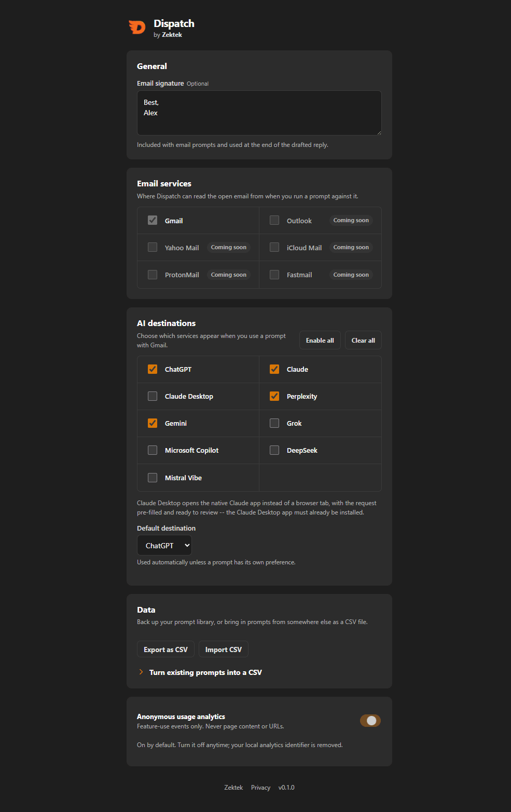This screenshot has width=511, height=812.
Task: Click the orange Dispatch logo icon
Action: 137,27
